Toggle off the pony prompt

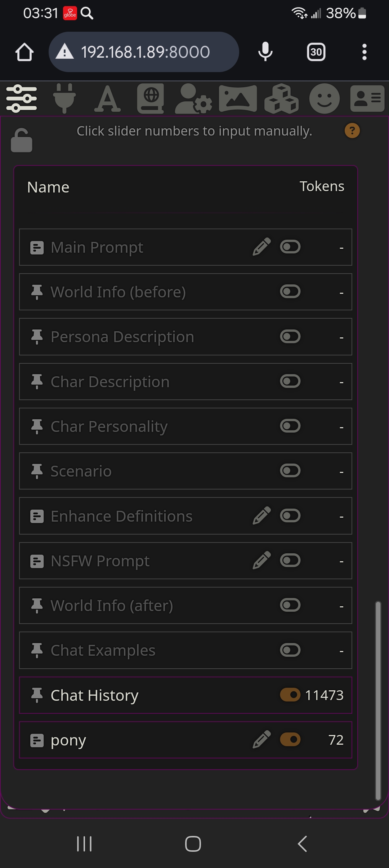pyautogui.click(x=290, y=740)
